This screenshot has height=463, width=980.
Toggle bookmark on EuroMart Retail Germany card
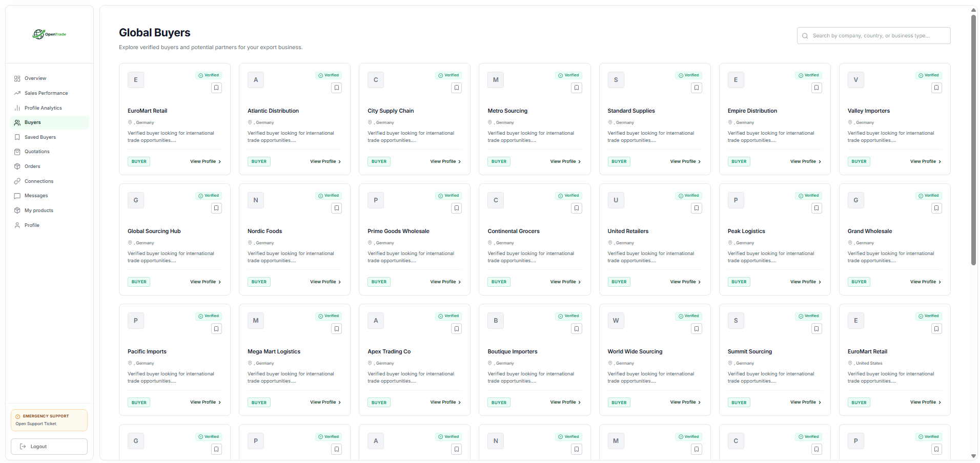(x=216, y=88)
